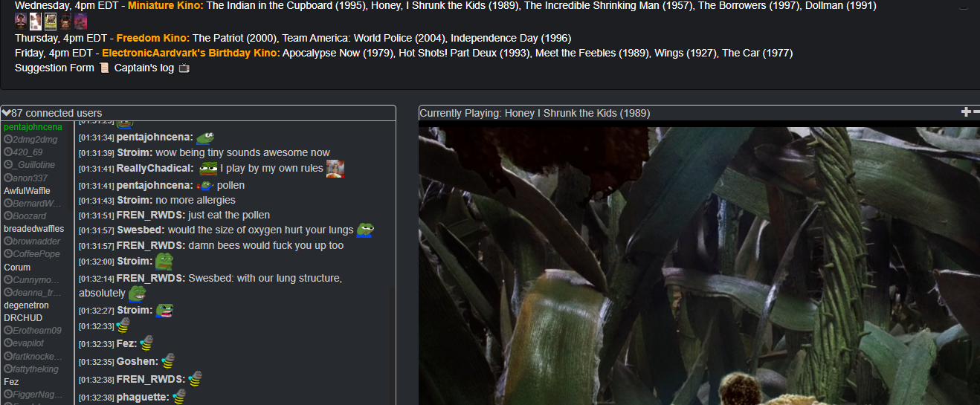Select user degenetron in the user list
Image resolution: width=980 pixels, height=405 pixels.
(26, 305)
